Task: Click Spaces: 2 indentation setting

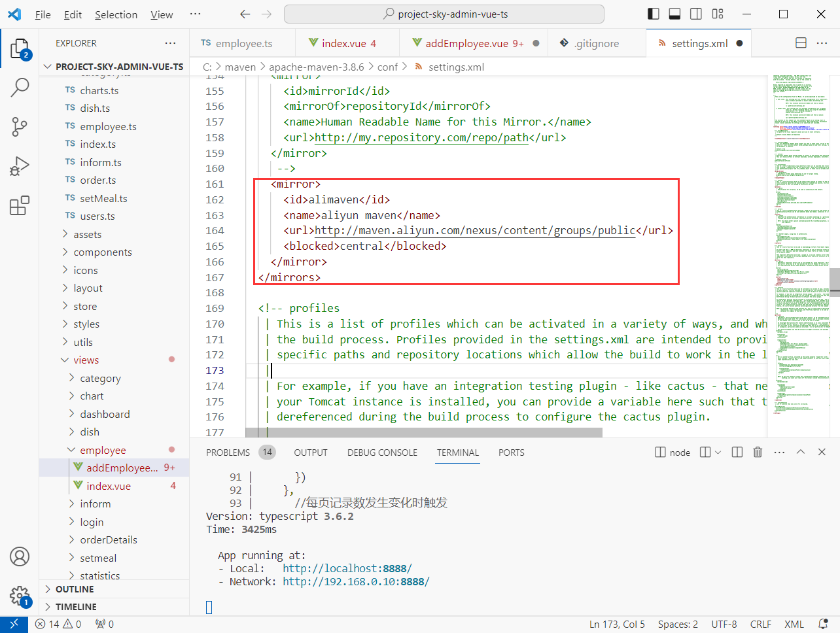Action: 678,624
